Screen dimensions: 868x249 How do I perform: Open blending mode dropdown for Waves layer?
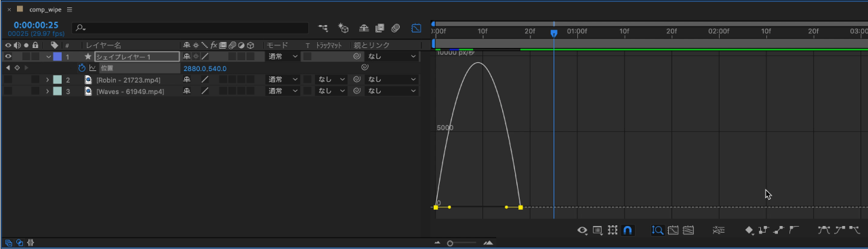[x=283, y=91]
